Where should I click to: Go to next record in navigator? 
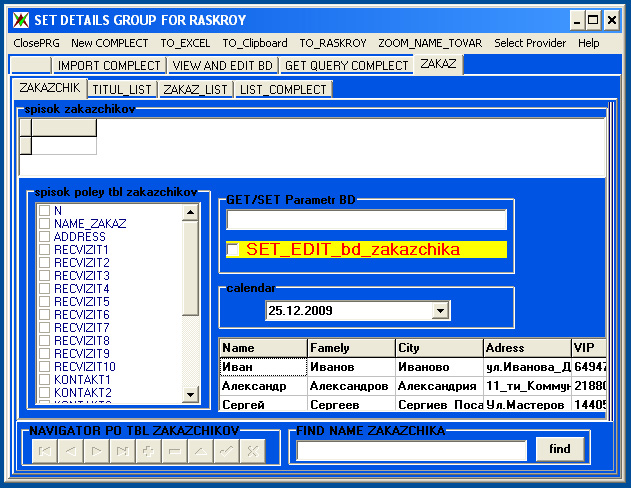pos(97,451)
